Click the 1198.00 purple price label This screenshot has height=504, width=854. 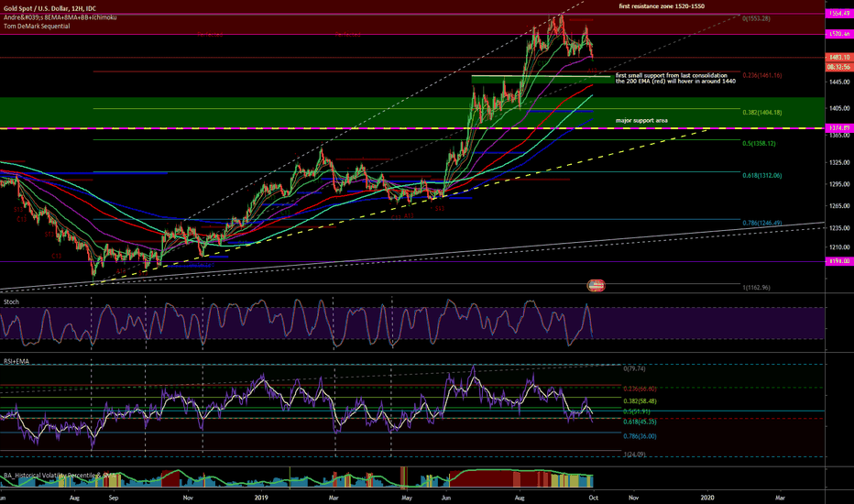[838, 261]
